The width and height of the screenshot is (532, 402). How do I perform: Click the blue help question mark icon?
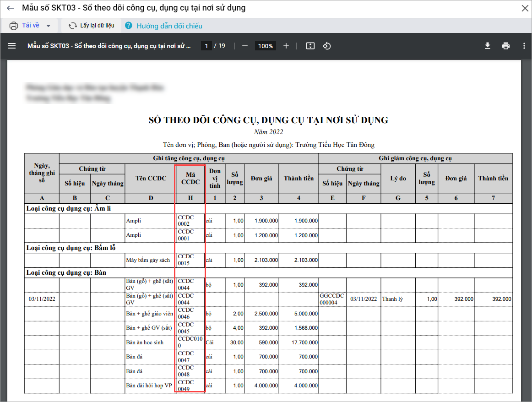pos(129,26)
